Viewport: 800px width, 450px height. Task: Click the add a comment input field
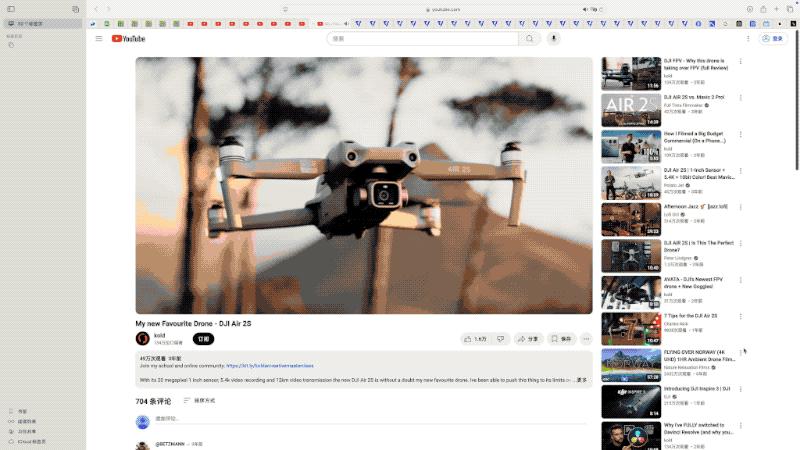pyautogui.click(x=300, y=418)
